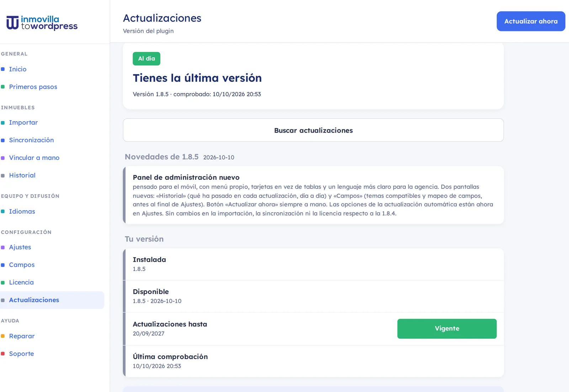View the Historial page

[22, 175]
